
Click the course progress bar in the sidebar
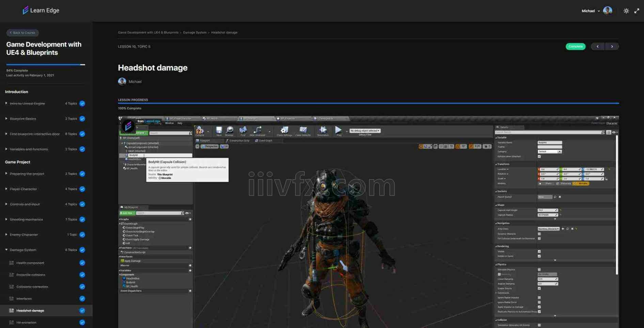click(x=46, y=64)
